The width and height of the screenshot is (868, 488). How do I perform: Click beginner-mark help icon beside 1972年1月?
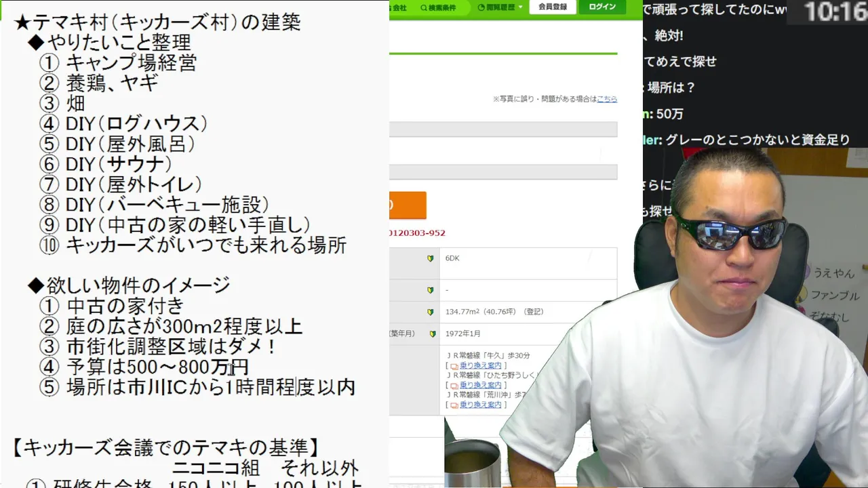pos(432,333)
